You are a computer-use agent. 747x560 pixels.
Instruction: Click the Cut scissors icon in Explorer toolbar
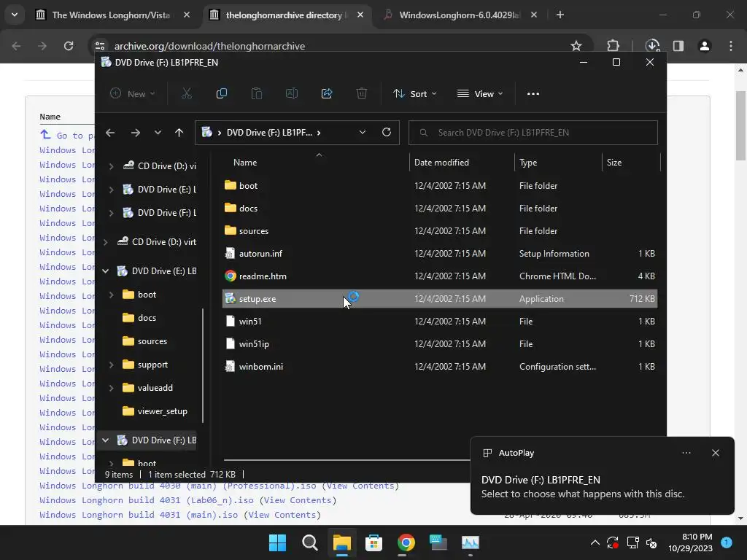[x=186, y=94]
